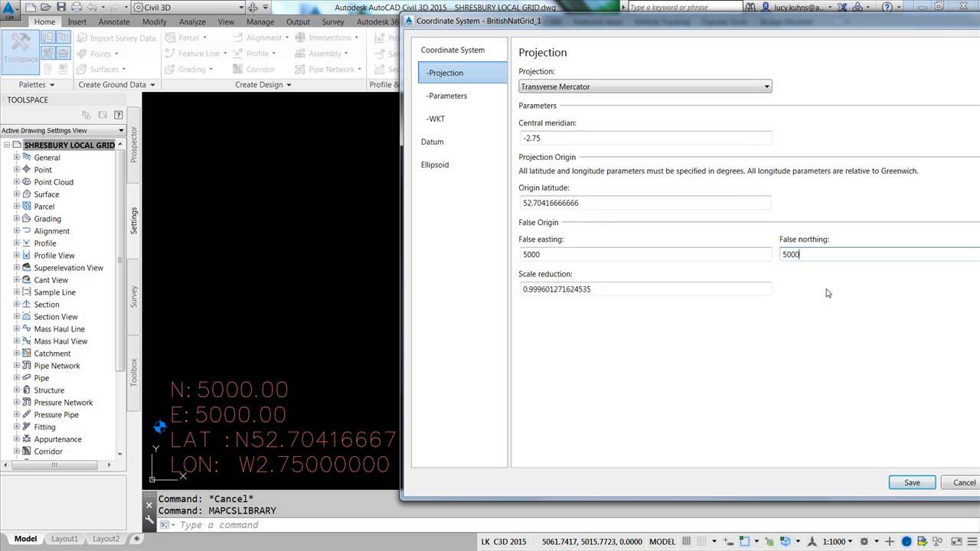
Task: Collapse the SHRESBURY LOCAL GRID root node
Action: (5, 145)
